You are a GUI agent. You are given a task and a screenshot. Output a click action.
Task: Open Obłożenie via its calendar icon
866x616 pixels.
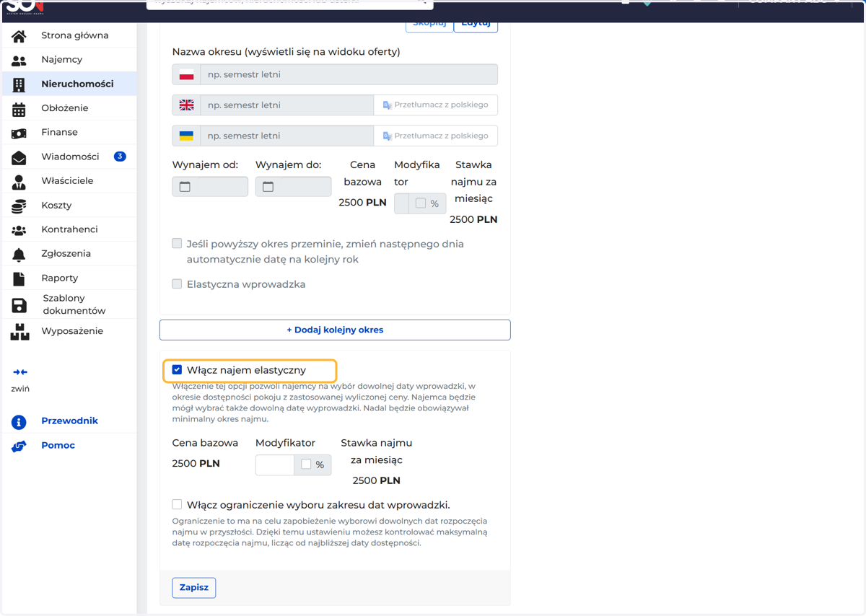point(19,108)
